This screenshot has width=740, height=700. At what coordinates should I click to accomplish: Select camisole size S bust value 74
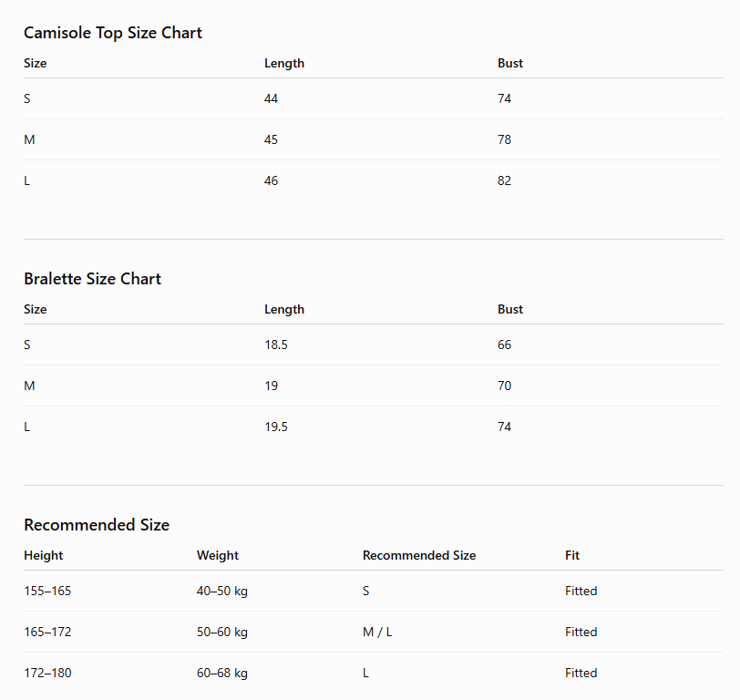[x=504, y=98]
